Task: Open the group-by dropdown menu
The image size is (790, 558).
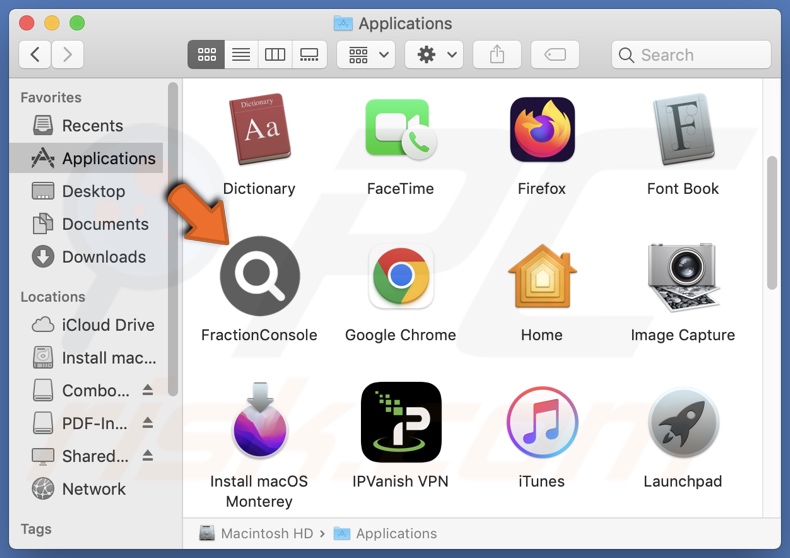Action: click(x=366, y=55)
